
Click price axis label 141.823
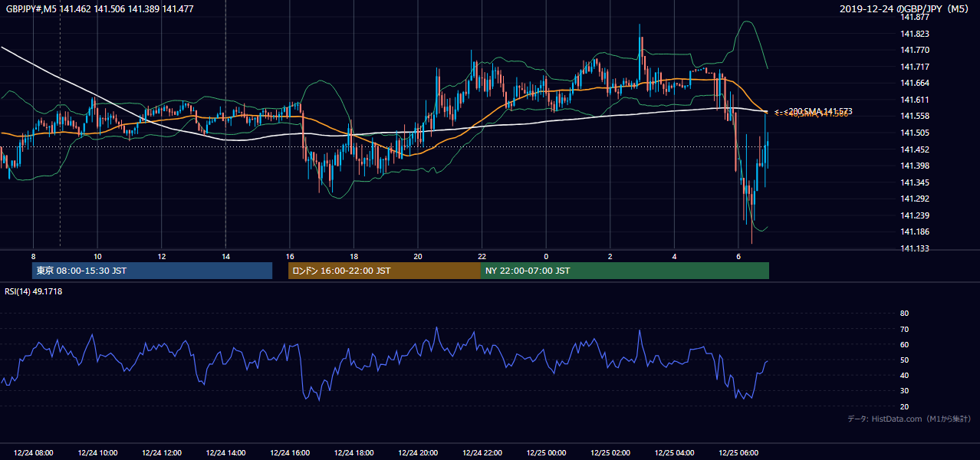pos(915,34)
